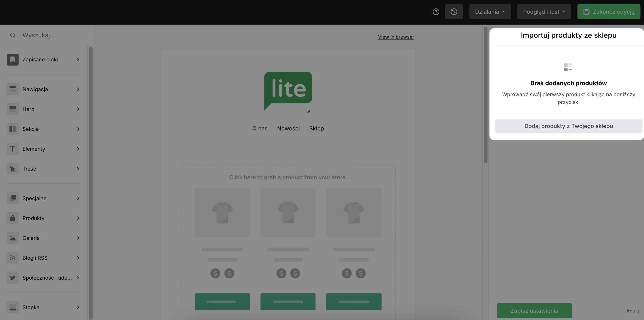
Task: Save with Zapisz ustawienia button
Action: (534, 311)
